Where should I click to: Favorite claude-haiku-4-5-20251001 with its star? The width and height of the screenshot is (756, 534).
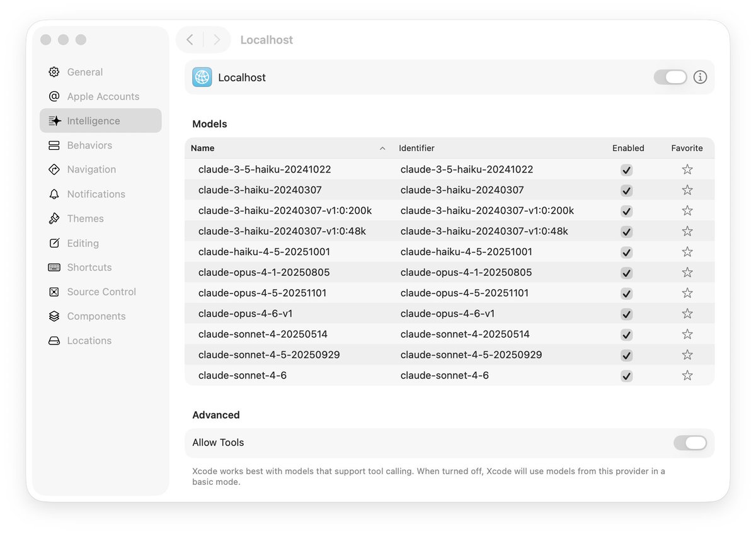[x=687, y=252]
